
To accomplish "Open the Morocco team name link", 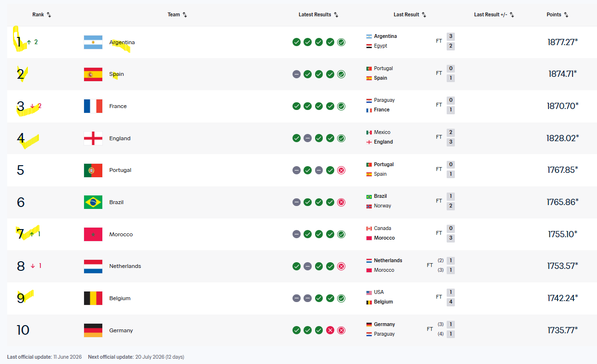I will coord(121,234).
